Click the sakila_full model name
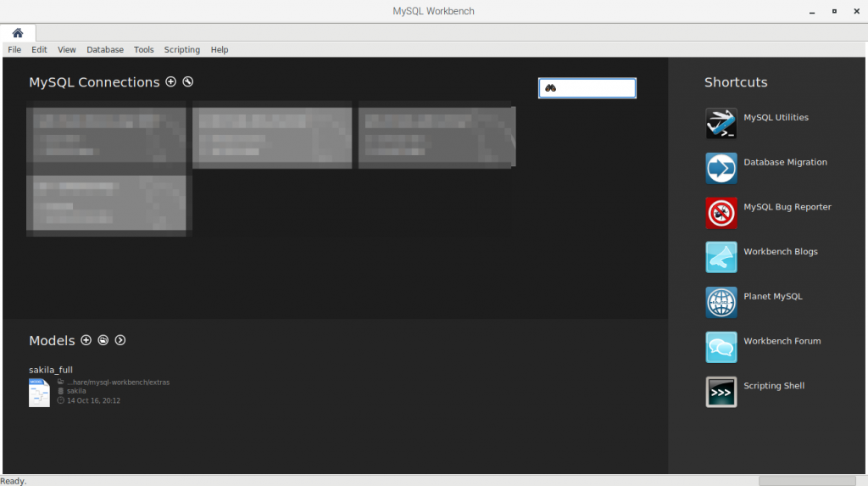 pyautogui.click(x=51, y=370)
